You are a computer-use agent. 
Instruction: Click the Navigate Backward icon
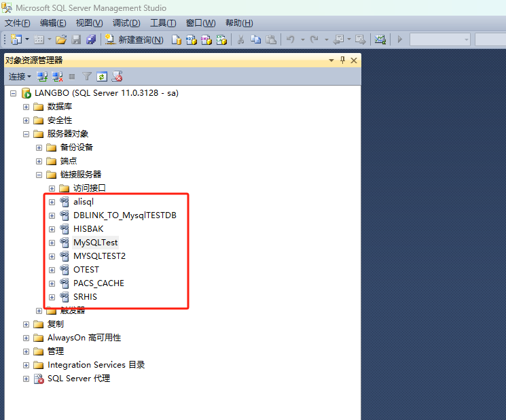pos(338,39)
